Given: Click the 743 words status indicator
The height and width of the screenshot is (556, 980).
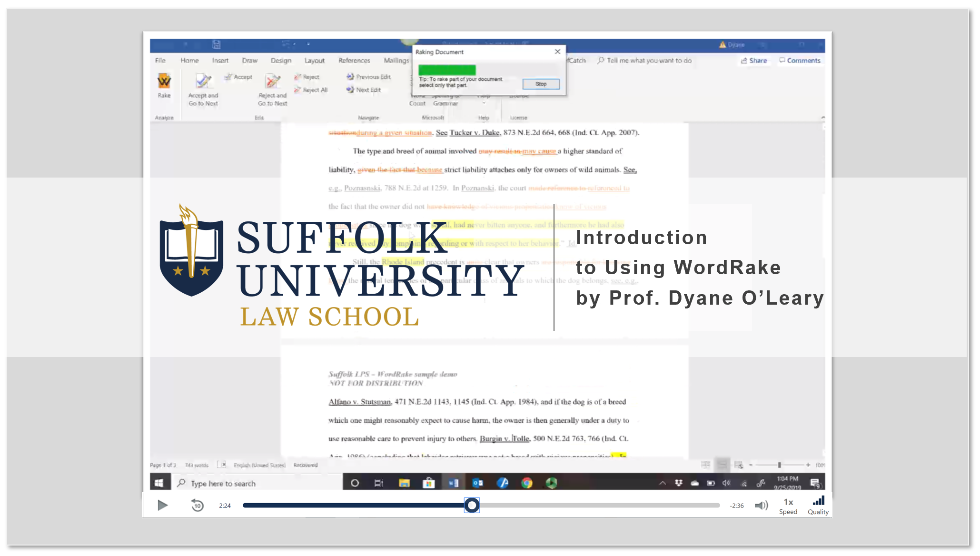Looking at the screenshot, I should 197,465.
